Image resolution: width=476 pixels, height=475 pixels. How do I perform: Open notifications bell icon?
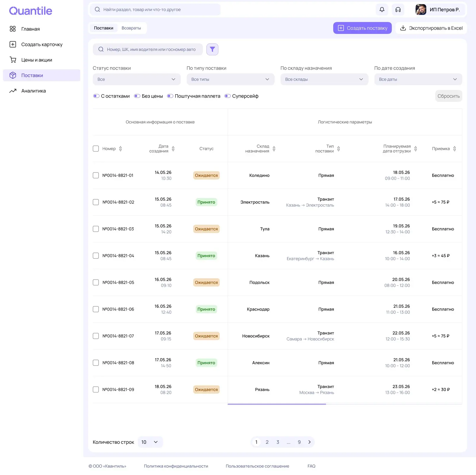tap(382, 10)
